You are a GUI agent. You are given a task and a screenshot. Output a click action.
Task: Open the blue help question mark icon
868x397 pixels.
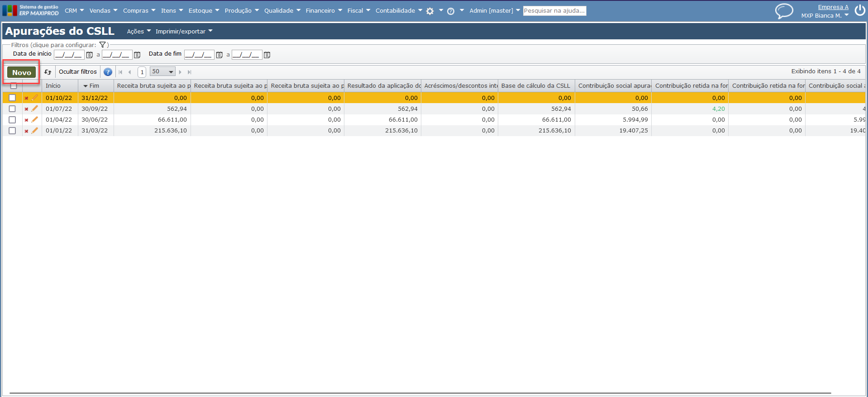[x=108, y=72]
